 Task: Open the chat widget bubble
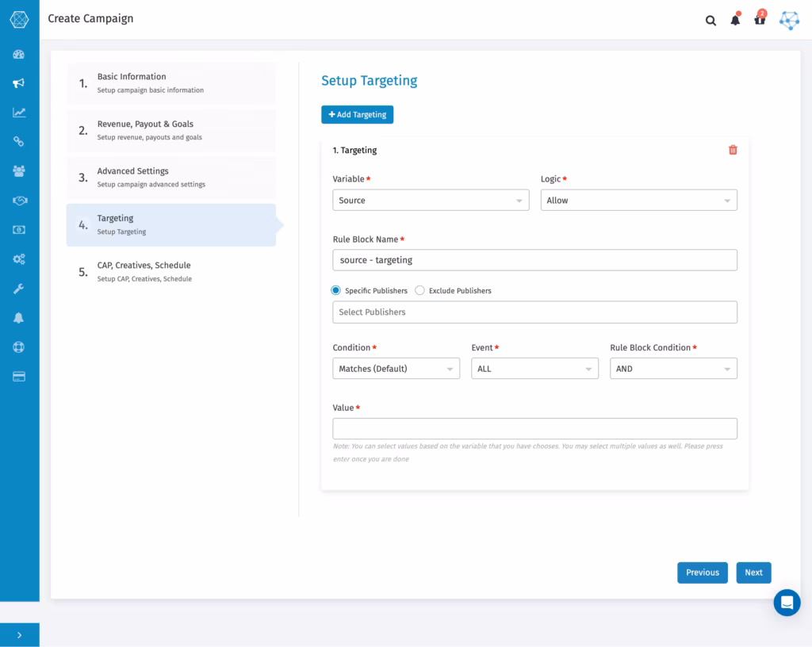[787, 603]
